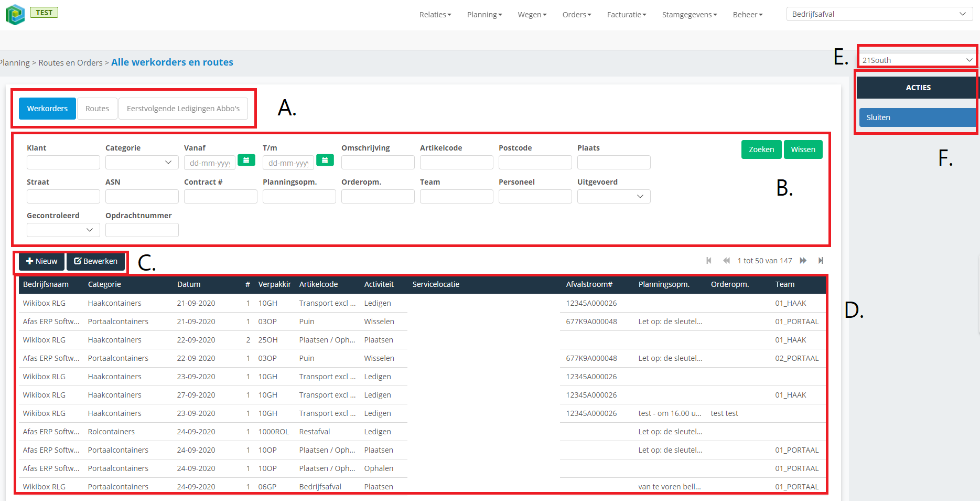Expand the Gecontroleerd filter dropdown
This screenshot has height=503, width=980.
[63, 230]
